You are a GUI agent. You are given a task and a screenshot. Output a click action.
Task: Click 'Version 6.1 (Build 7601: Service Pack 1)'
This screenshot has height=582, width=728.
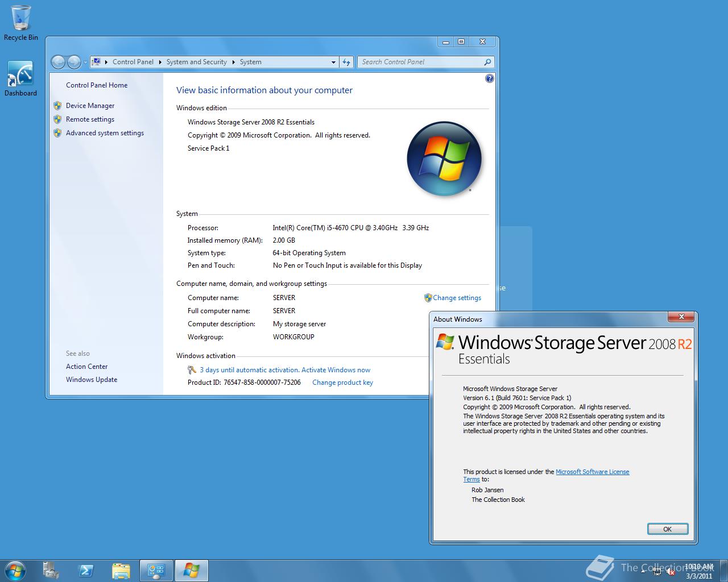[517, 398]
